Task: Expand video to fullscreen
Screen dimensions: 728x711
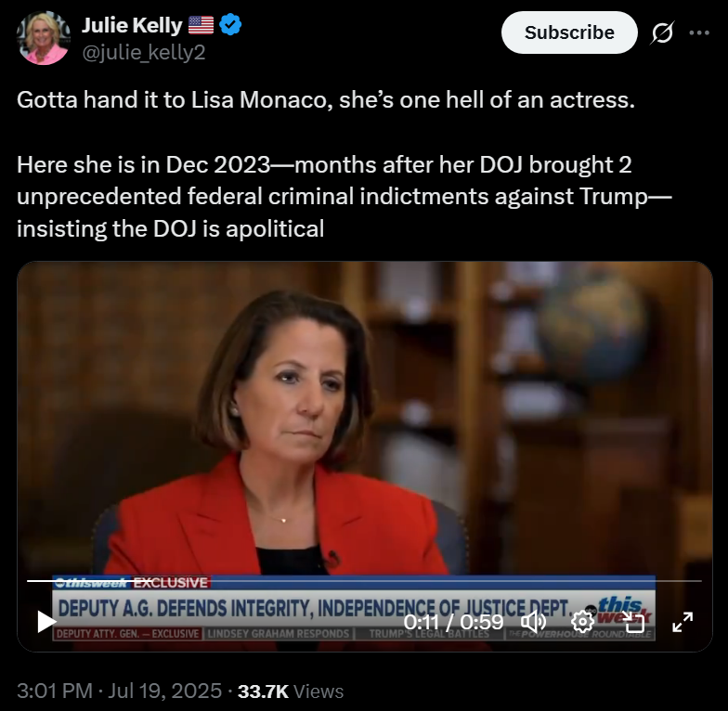Action: (682, 622)
